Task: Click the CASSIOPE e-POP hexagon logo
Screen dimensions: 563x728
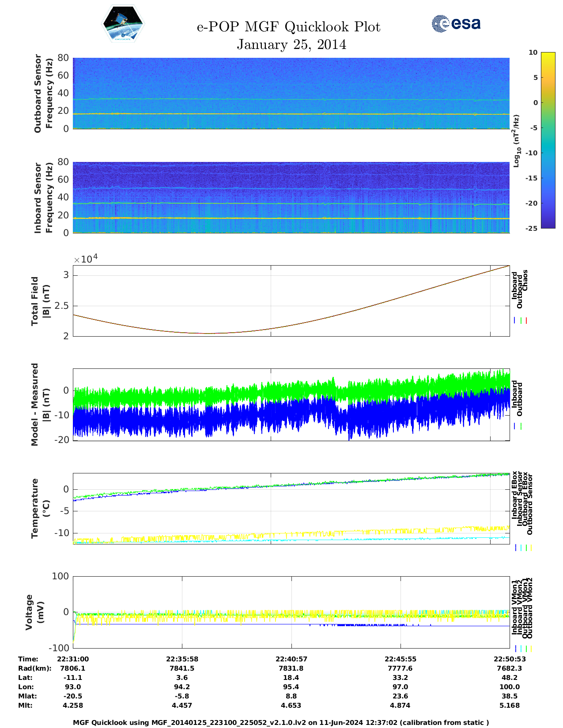Action: pyautogui.click(x=123, y=24)
